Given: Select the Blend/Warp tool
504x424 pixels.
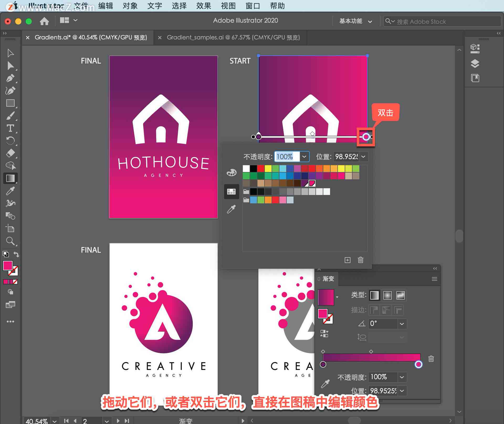Looking at the screenshot, I should (10, 203).
